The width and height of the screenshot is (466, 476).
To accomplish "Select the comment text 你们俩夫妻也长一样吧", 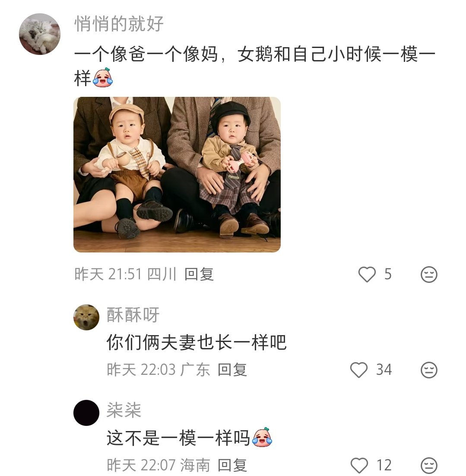I will coord(197,343).
